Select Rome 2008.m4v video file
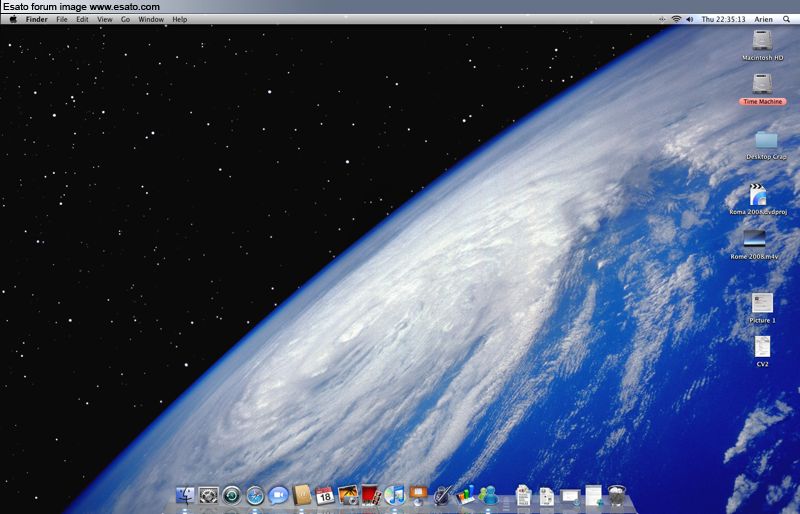This screenshot has width=800, height=514. [x=754, y=244]
